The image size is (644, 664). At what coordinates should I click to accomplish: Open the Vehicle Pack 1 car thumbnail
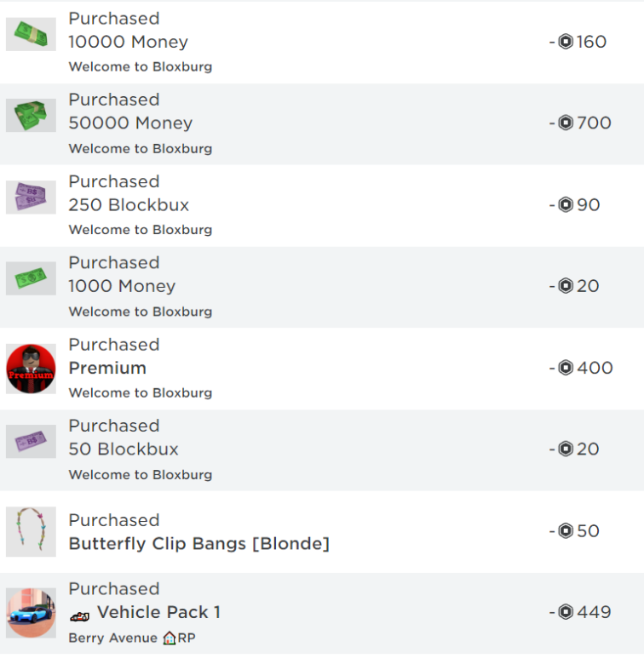[31, 612]
